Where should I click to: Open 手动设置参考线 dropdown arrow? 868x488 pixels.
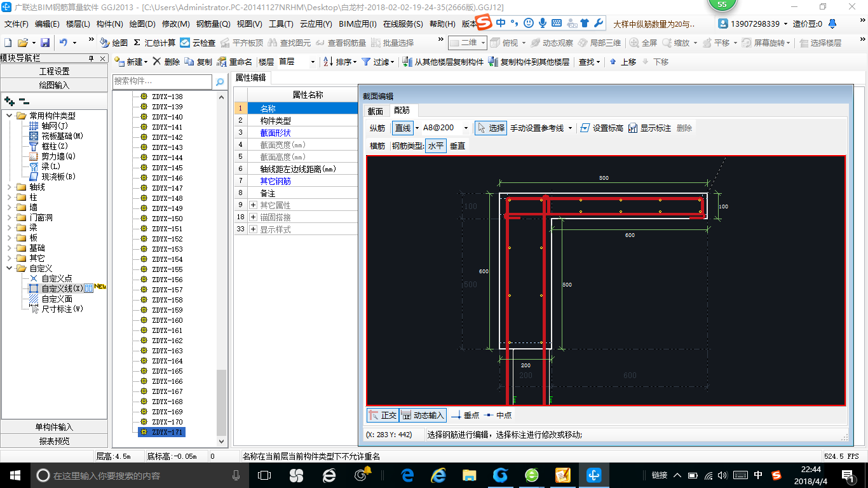coord(570,128)
